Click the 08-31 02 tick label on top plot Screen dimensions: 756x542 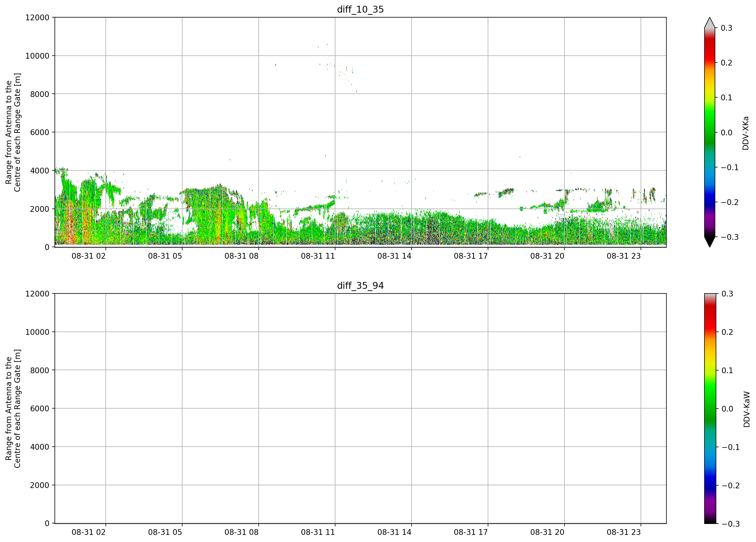point(88,256)
